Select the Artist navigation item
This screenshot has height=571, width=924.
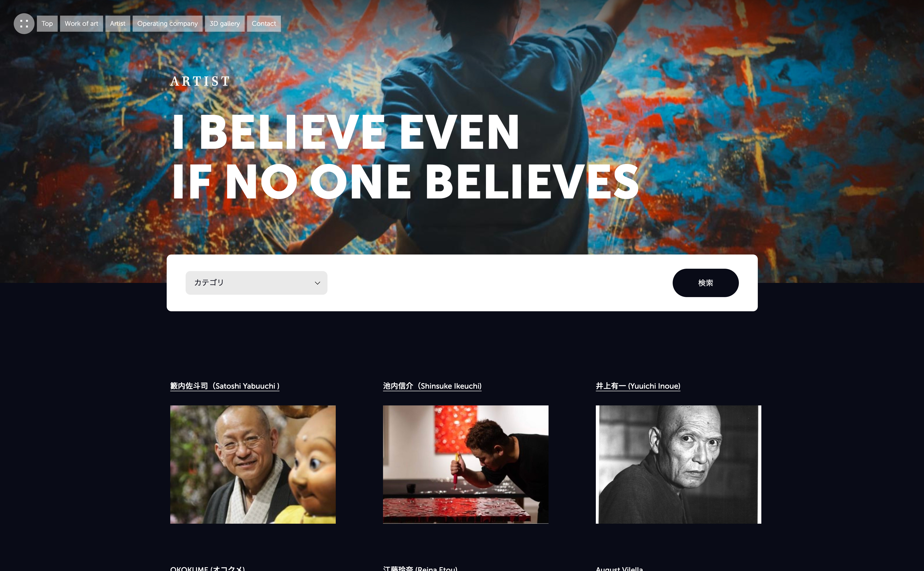[x=118, y=23]
